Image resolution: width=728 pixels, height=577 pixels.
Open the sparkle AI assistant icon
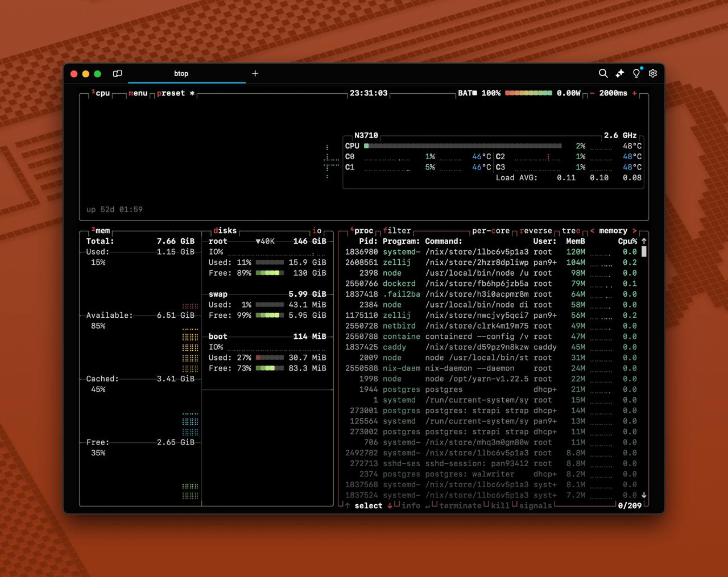coord(620,73)
